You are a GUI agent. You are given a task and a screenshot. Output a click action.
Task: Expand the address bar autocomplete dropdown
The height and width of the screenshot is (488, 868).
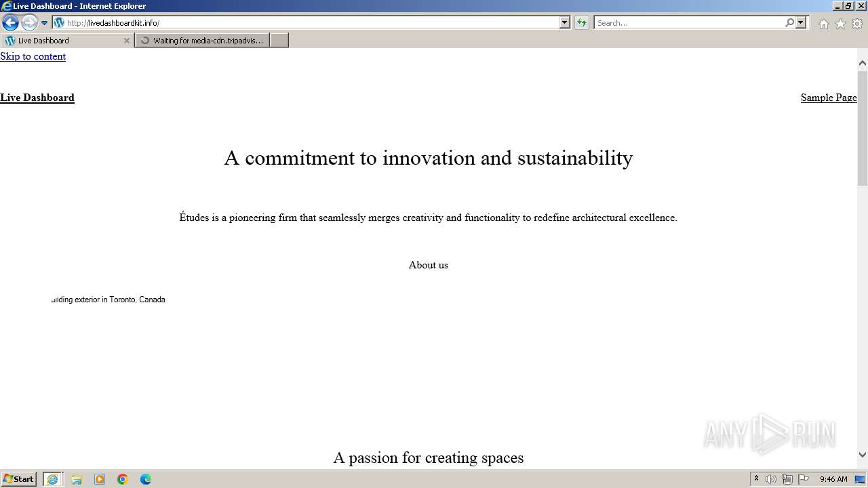click(565, 22)
